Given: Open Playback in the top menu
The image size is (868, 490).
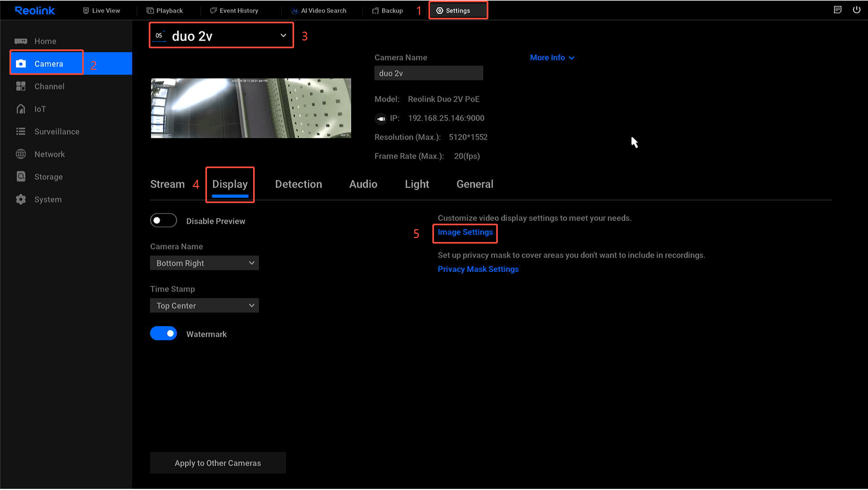Looking at the screenshot, I should [x=165, y=11].
